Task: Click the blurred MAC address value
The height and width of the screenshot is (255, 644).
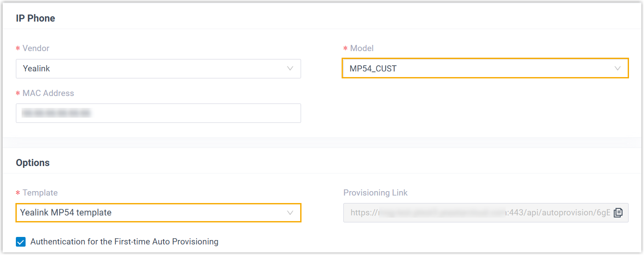Action: pyautogui.click(x=56, y=114)
